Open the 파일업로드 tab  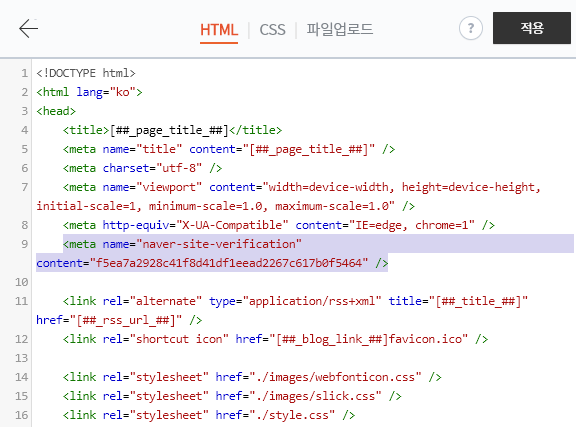coord(340,29)
